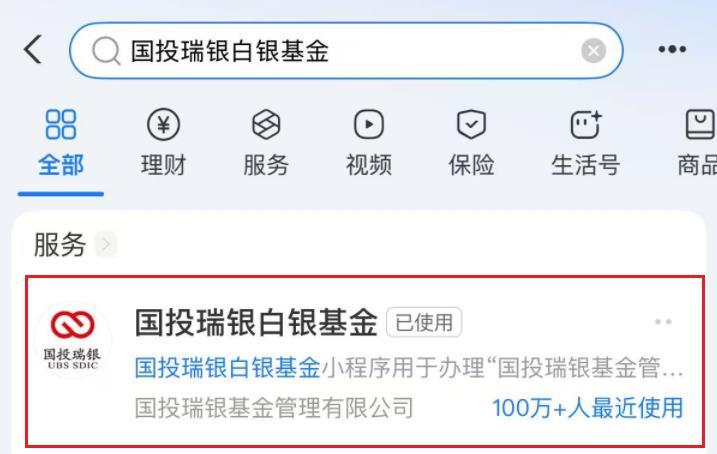This screenshot has width=717, height=454.
Task: Clear the search text with X icon
Action: (x=594, y=50)
